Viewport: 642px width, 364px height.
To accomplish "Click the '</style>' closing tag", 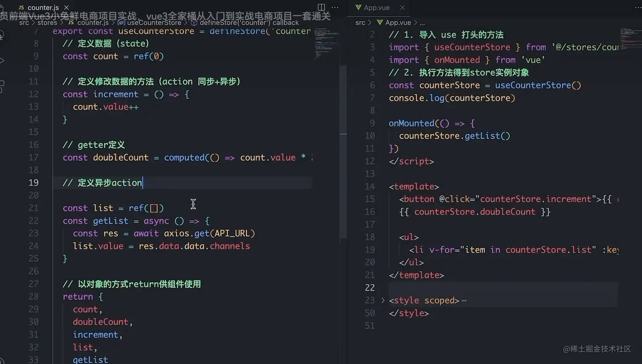I will pyautogui.click(x=409, y=313).
